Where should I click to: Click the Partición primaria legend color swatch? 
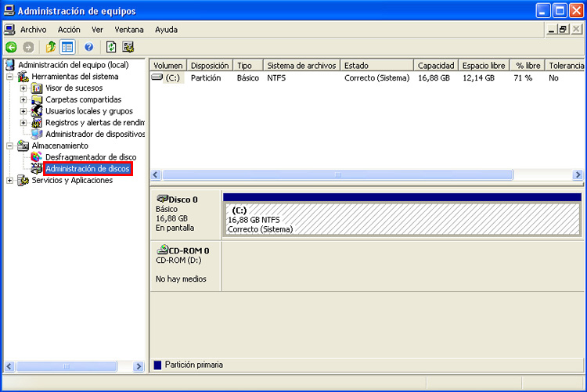click(157, 365)
